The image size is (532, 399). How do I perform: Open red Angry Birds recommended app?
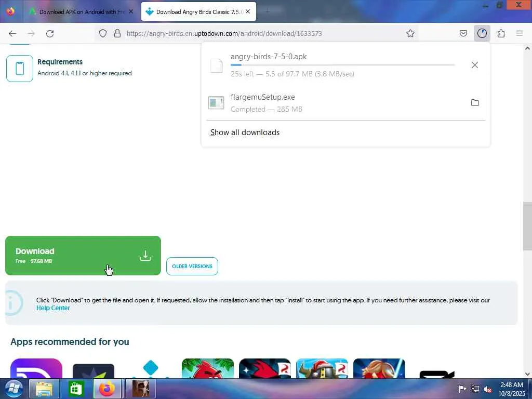pos(208,368)
